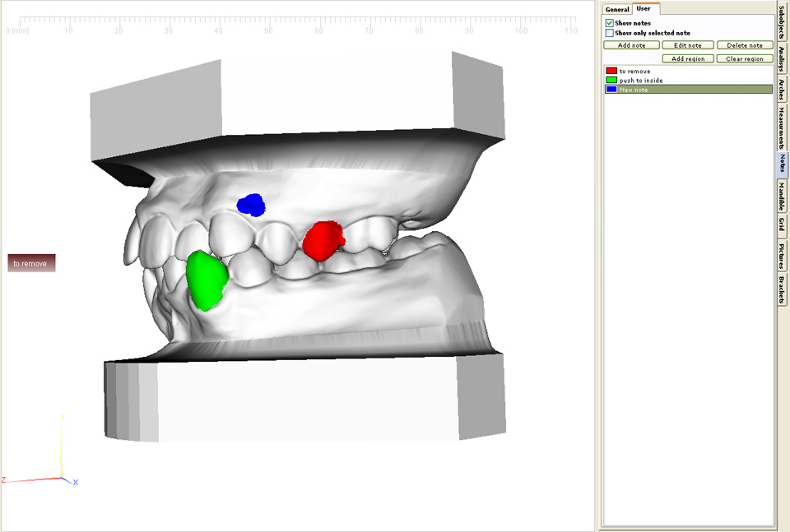Enable Show only selected note checkbox
This screenshot has height=532, width=790.
coord(609,33)
